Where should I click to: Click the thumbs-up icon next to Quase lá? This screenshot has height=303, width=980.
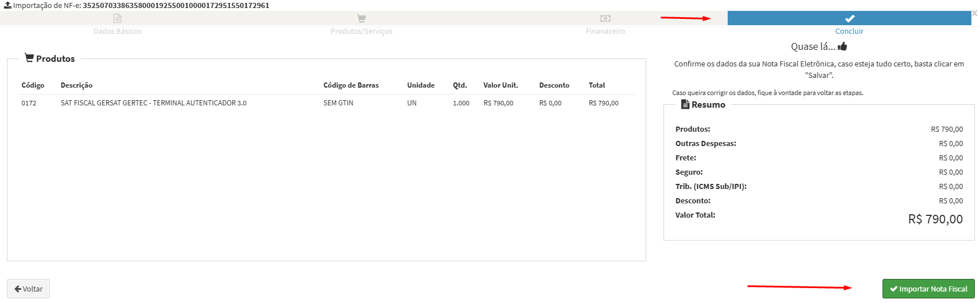842,46
